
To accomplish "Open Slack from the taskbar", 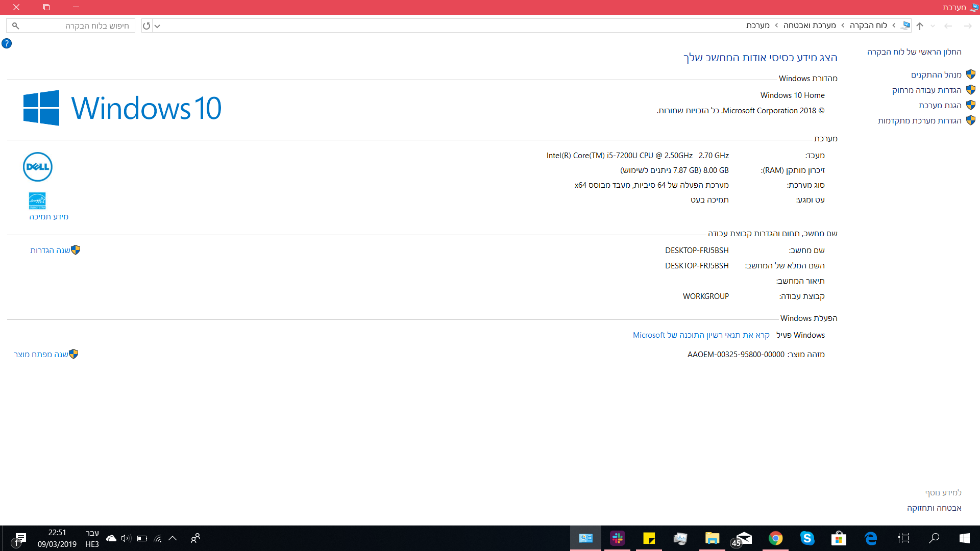I will 618,538.
